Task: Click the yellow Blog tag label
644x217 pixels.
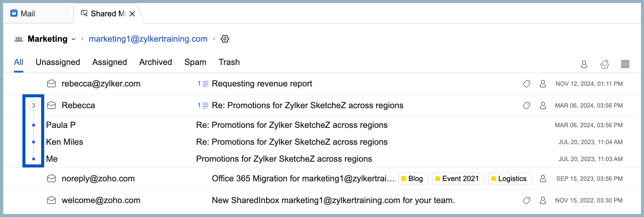Action: point(413,179)
